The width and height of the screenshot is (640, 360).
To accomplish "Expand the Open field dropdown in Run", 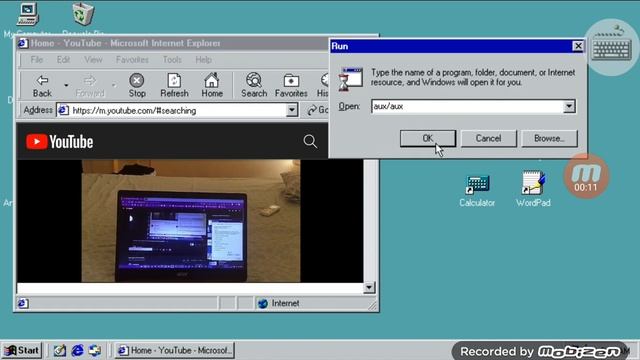I will tap(569, 107).
